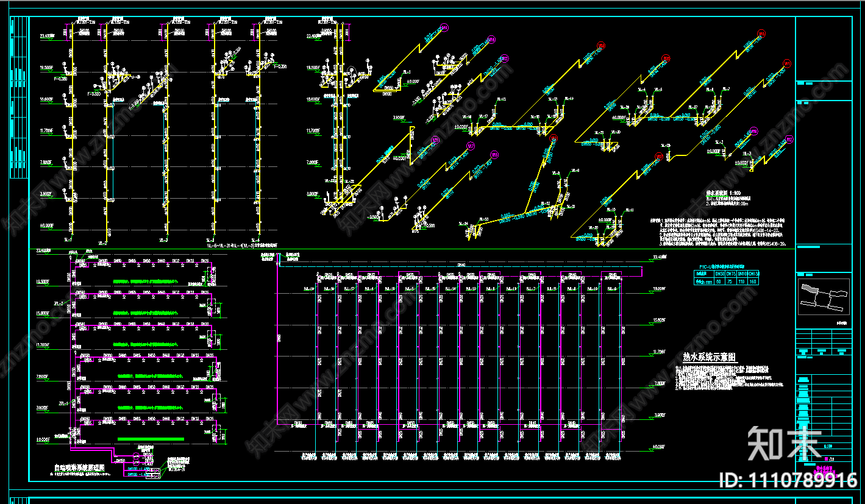
Task: Click the 自动喷淋系统原理图 title text
Action: tap(79, 468)
